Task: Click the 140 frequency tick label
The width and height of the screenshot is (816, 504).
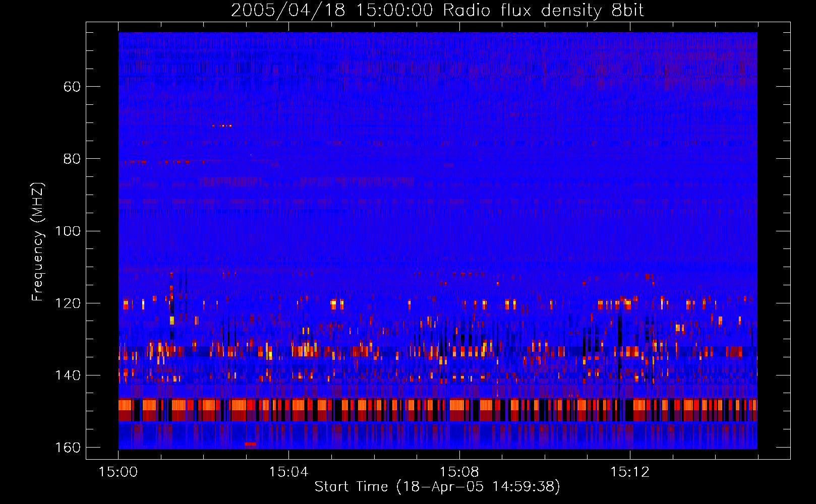Action: pyautogui.click(x=68, y=375)
